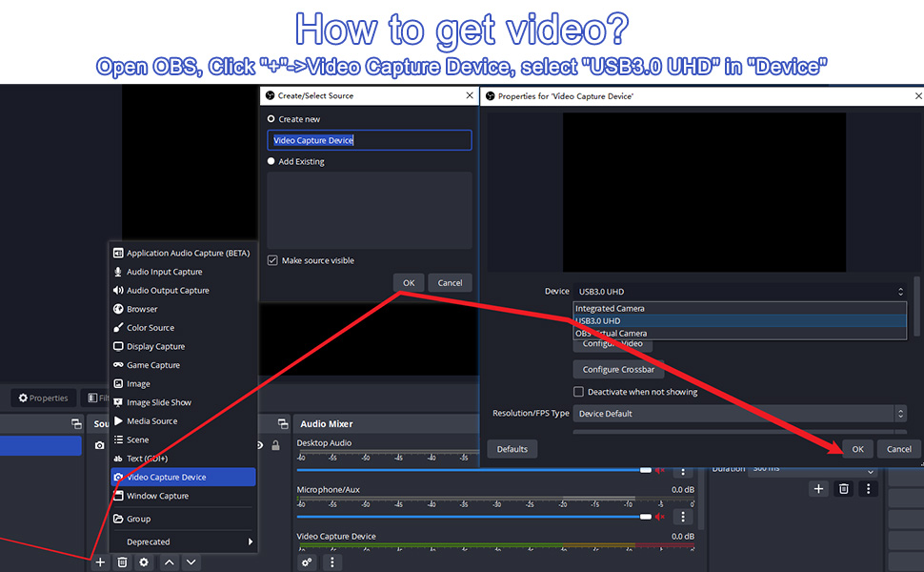The image size is (924, 572).
Task: Enable Make source visible
Action: [272, 259]
